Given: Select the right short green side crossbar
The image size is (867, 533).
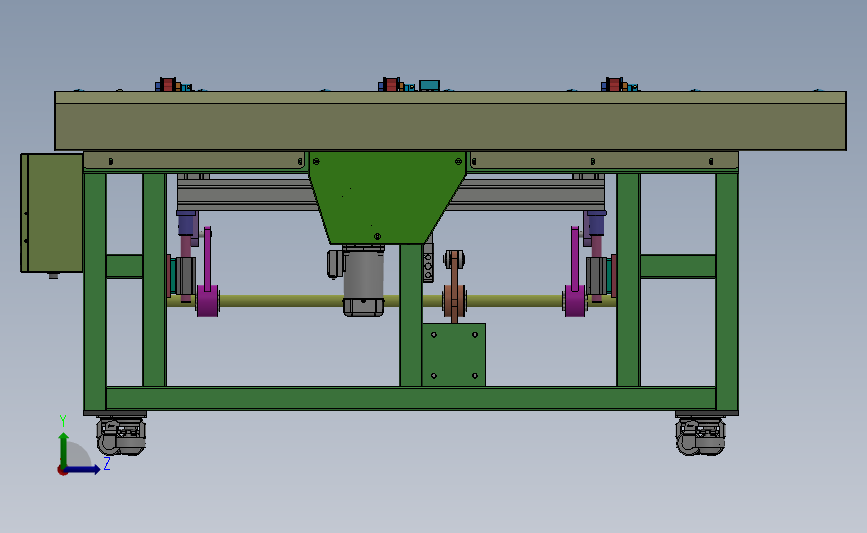Looking at the screenshot, I should pos(678,266).
